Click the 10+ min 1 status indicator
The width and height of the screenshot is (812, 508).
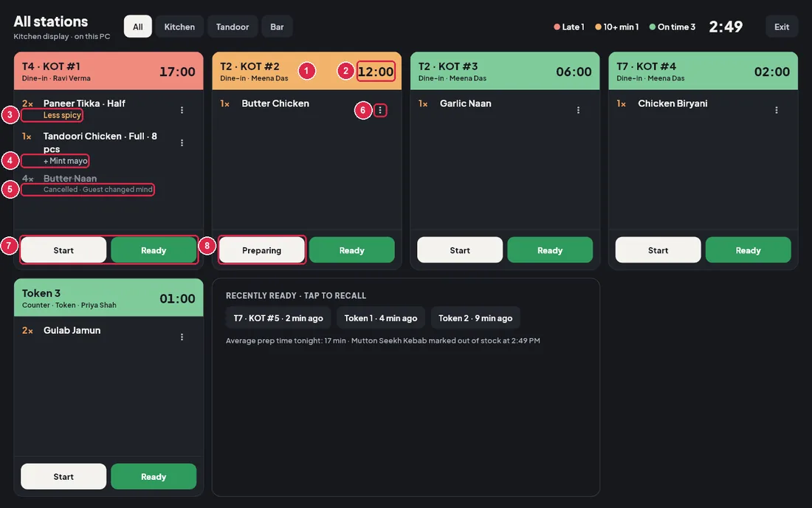[617, 27]
